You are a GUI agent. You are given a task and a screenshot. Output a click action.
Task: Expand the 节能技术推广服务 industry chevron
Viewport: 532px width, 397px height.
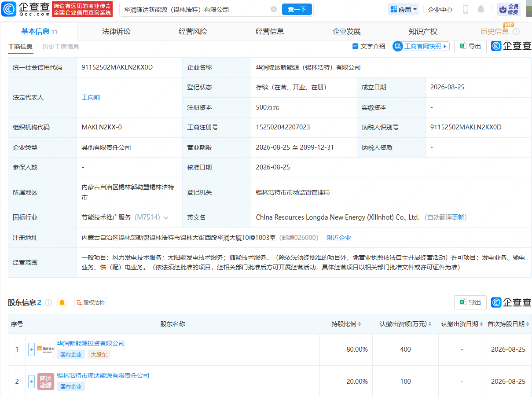pyautogui.click(x=166, y=217)
